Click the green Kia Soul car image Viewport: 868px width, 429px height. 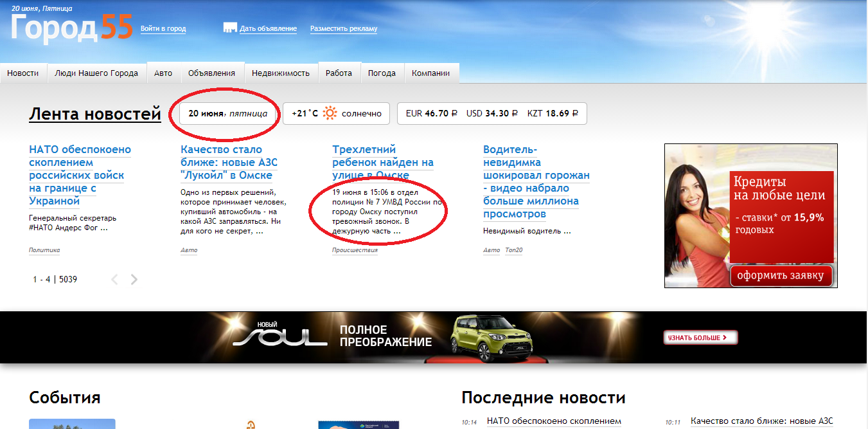(490, 338)
